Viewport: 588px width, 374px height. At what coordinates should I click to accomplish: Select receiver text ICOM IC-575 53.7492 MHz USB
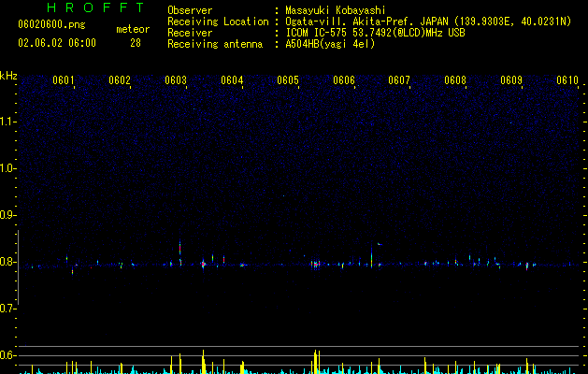(375, 33)
